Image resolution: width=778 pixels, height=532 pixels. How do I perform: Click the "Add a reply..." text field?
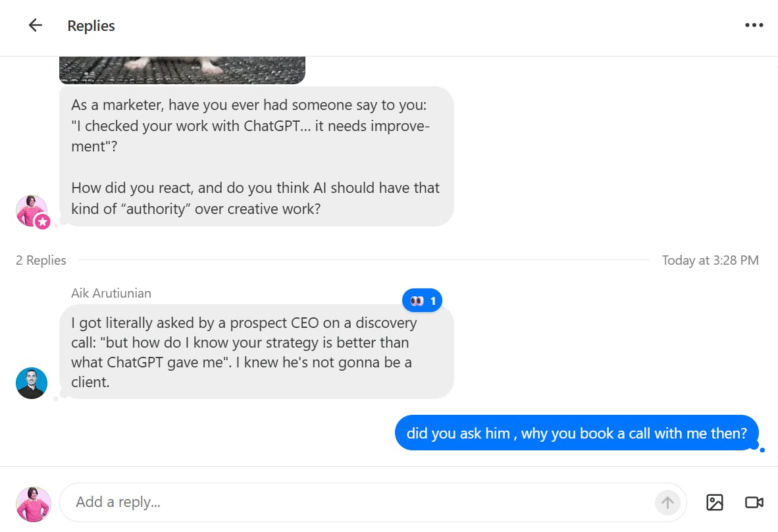(x=355, y=502)
